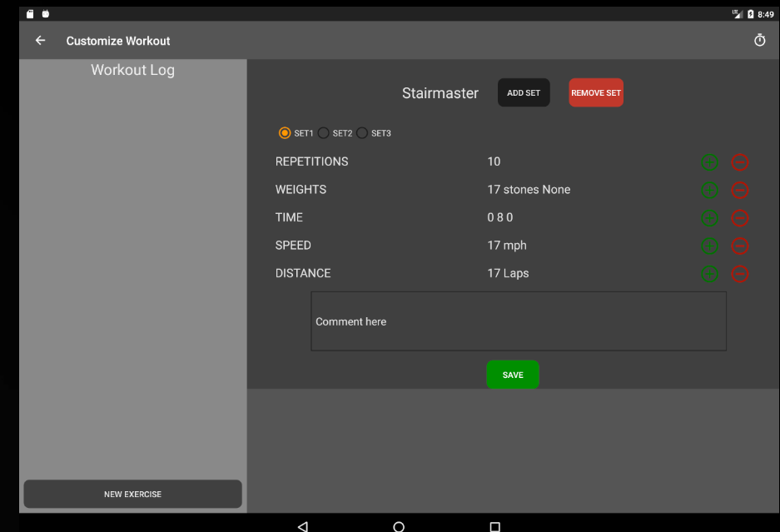This screenshot has height=532, width=780.
Task: Click the ADD SET button
Action: 524,92
